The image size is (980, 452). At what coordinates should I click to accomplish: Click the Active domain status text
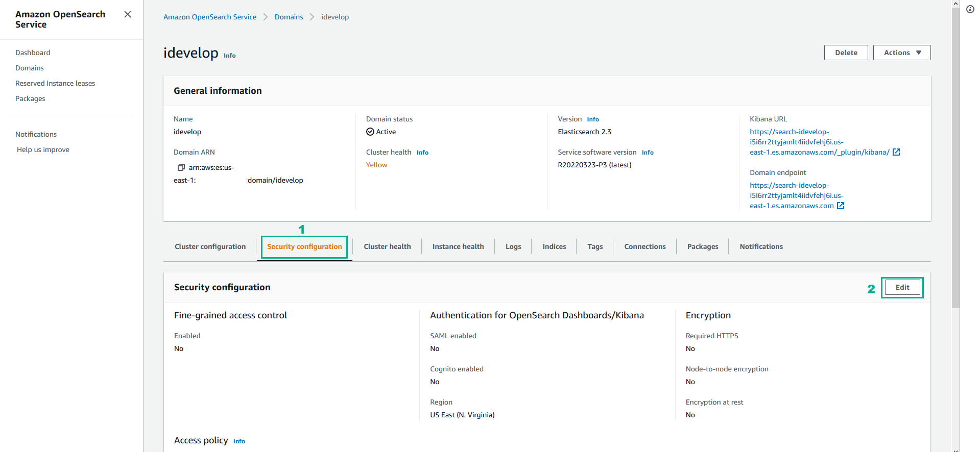[386, 132]
